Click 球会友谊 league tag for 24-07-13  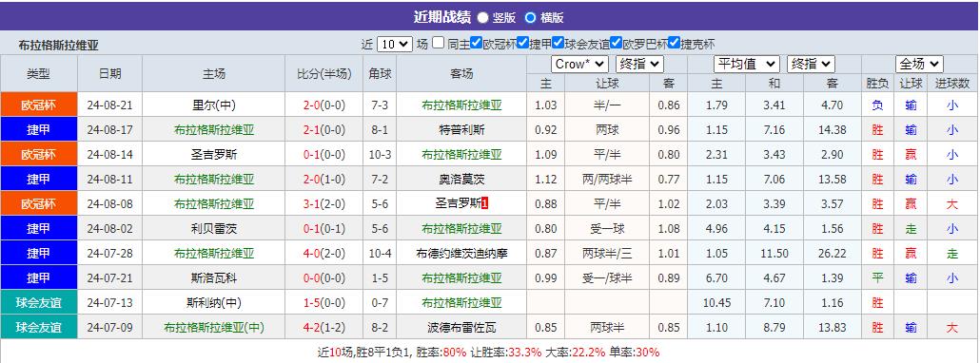[39, 303]
